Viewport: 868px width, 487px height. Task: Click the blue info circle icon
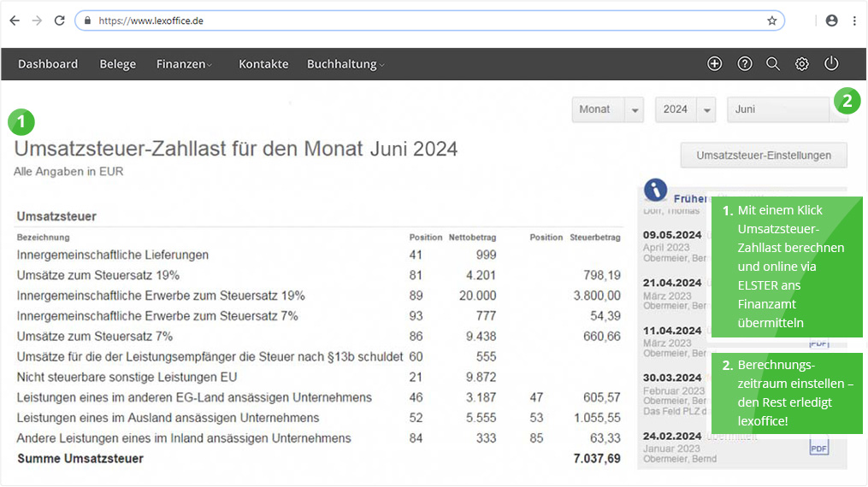tap(655, 191)
